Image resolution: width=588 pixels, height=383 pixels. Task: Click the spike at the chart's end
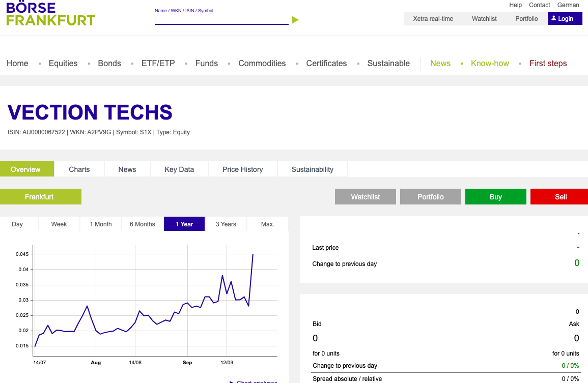tap(253, 254)
